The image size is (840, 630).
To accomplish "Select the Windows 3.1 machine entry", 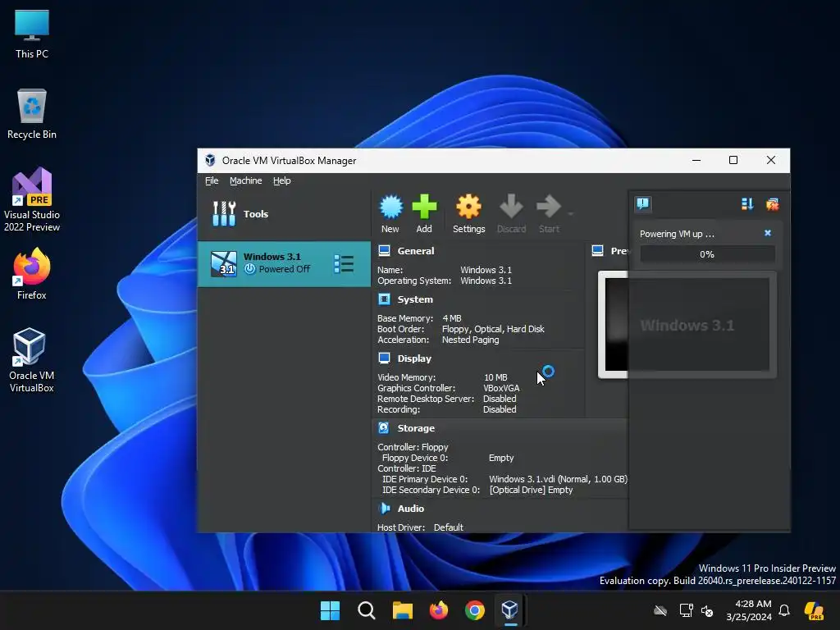I will (x=284, y=263).
